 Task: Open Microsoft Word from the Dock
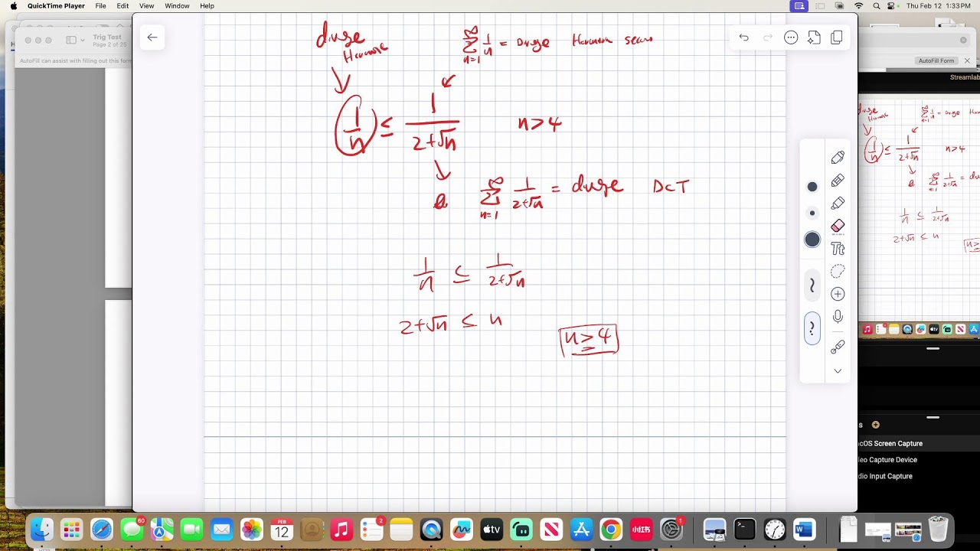coord(804,530)
